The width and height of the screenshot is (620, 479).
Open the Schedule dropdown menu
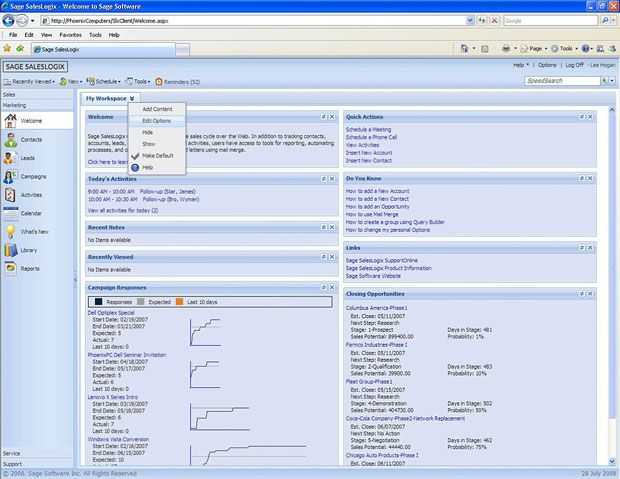point(104,81)
